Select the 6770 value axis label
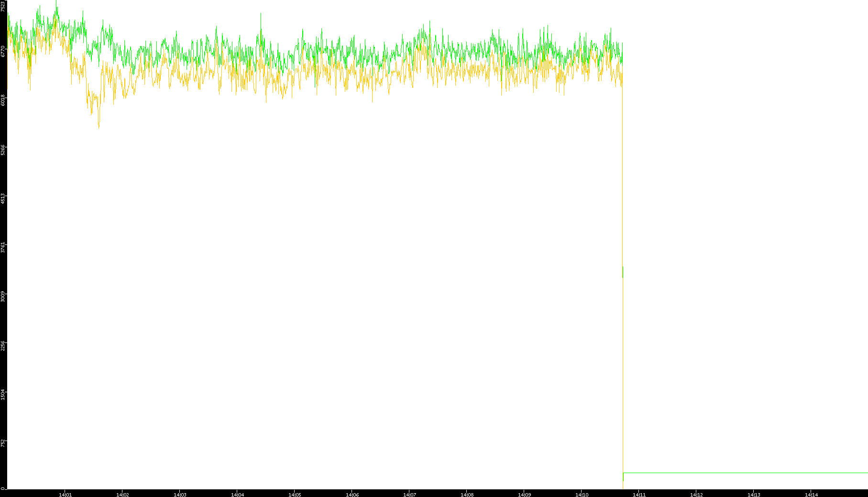 click(x=3, y=51)
